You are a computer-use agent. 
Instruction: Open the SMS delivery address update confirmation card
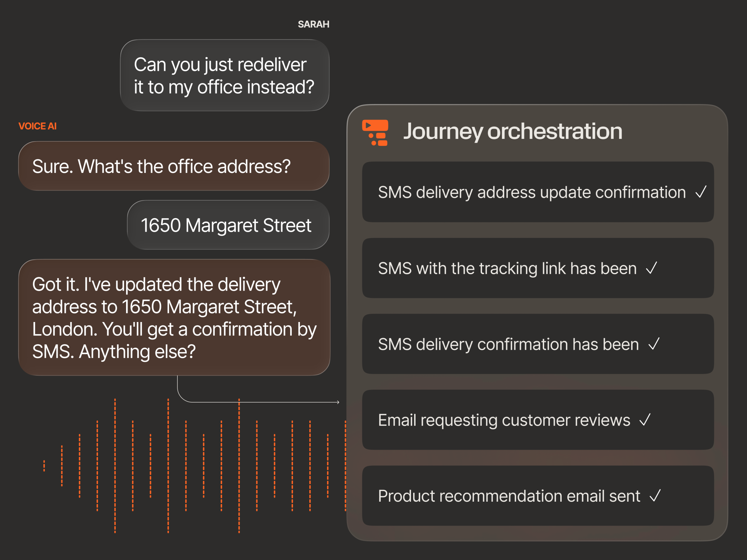(537, 192)
